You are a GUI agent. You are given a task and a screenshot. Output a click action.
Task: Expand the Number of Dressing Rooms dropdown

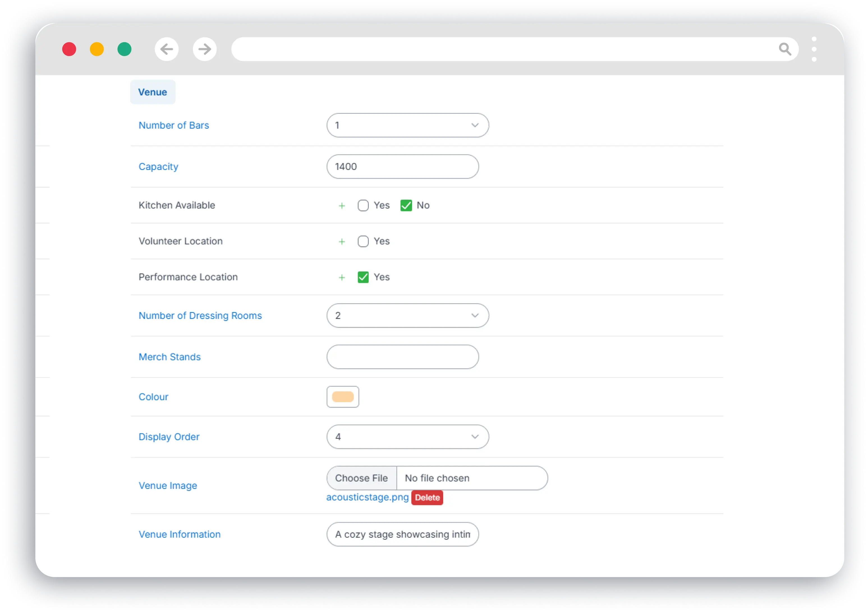click(x=408, y=315)
